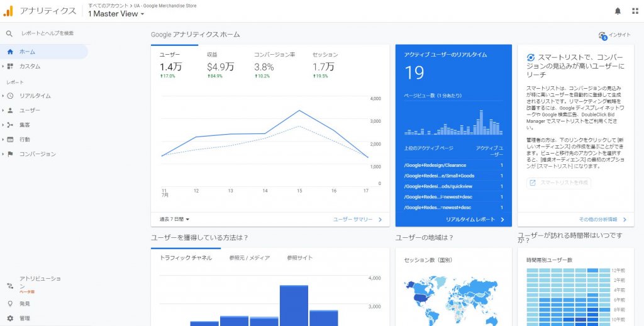The image size is (644, 326).
Task: Click the search magnifier icon in sidebar
Action: point(9,33)
